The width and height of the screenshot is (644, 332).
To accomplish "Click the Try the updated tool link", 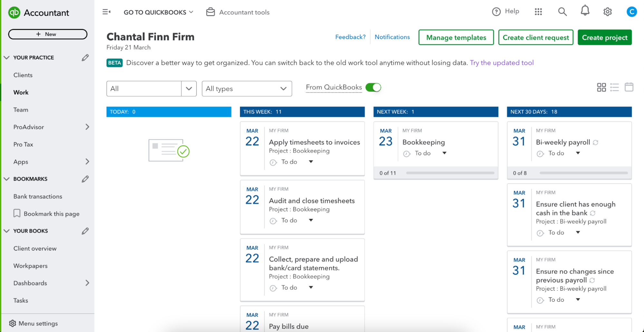I will click(502, 63).
